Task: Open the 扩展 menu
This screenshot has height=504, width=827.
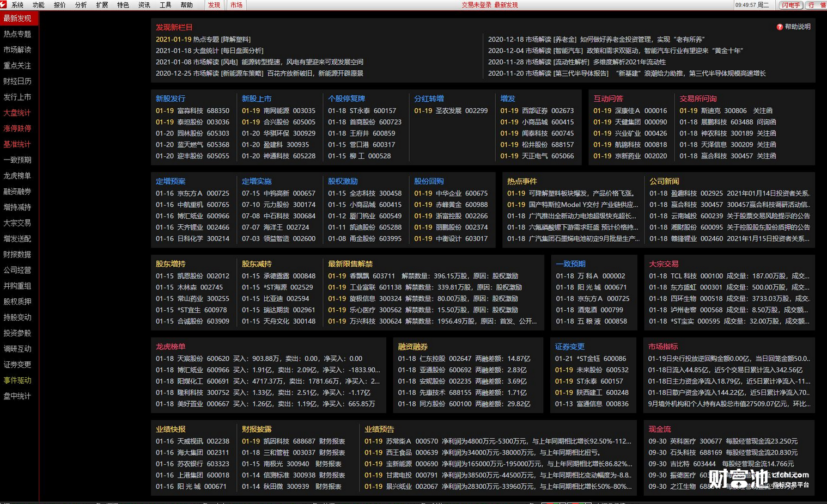Action: pyautogui.click(x=102, y=5)
